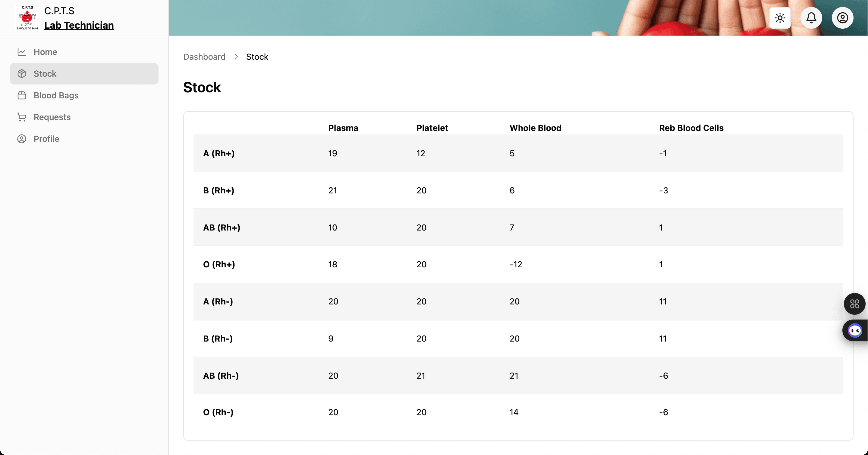This screenshot has width=868, height=455.
Task: Toggle the light/dark theme sun button
Action: (x=780, y=18)
